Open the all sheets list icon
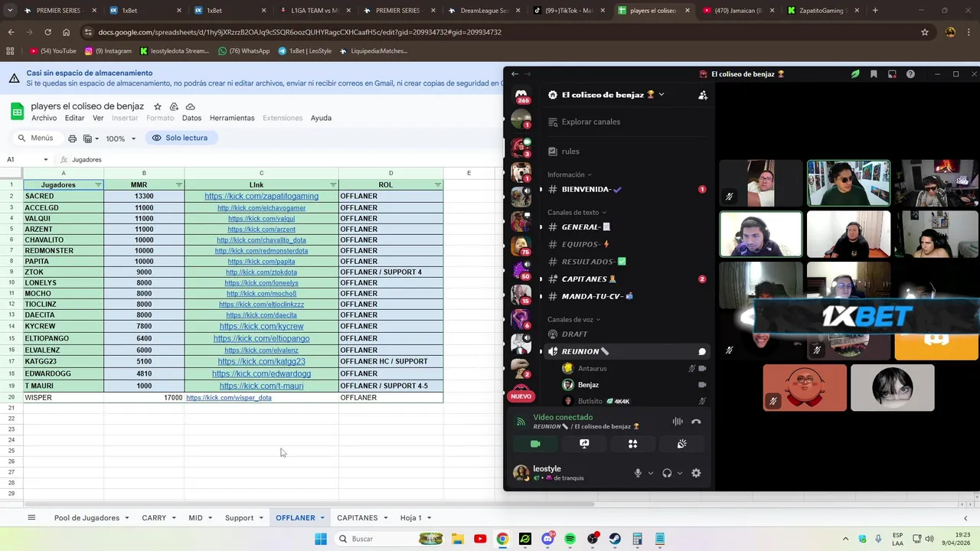Image resolution: width=980 pixels, height=551 pixels. (31, 518)
